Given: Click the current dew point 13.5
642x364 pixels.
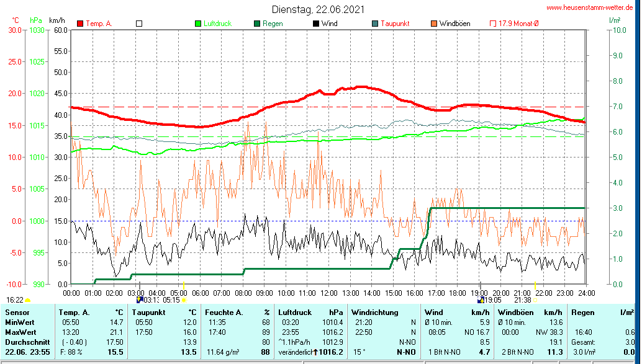Looking at the screenshot, I should (189, 352).
